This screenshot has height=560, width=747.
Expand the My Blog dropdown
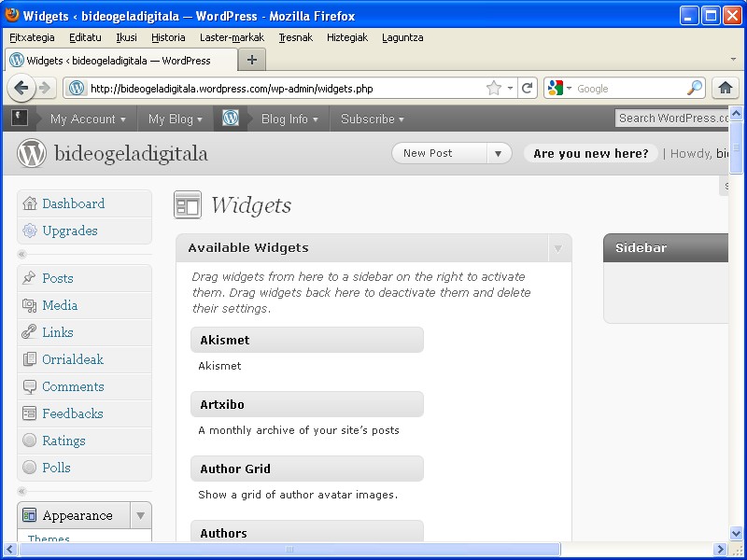(176, 119)
